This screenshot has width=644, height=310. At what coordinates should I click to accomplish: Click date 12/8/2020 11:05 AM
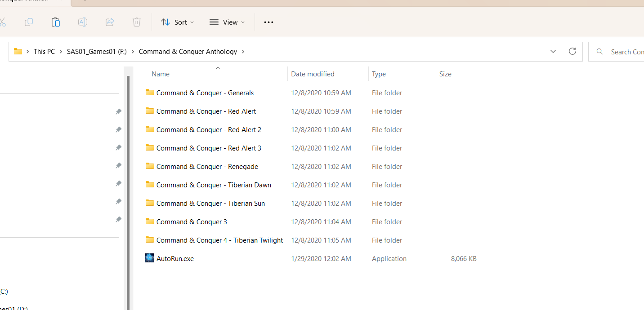click(x=321, y=240)
